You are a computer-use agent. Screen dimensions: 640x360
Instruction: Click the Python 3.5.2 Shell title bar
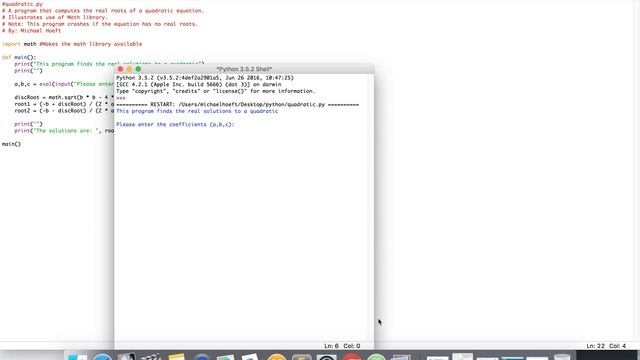click(x=244, y=69)
